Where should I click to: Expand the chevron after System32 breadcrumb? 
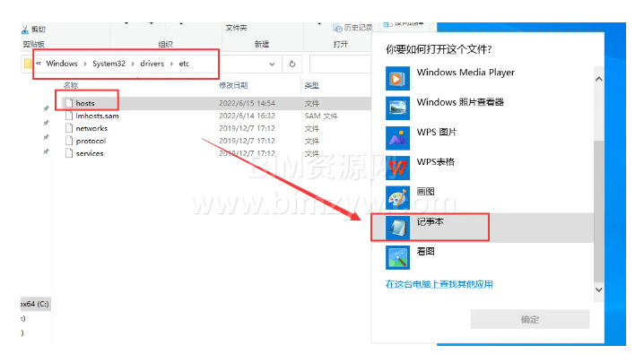coord(133,64)
